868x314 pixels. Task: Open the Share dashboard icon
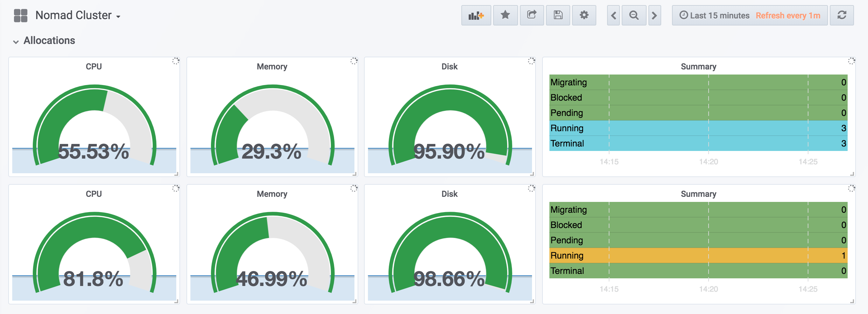(x=532, y=16)
